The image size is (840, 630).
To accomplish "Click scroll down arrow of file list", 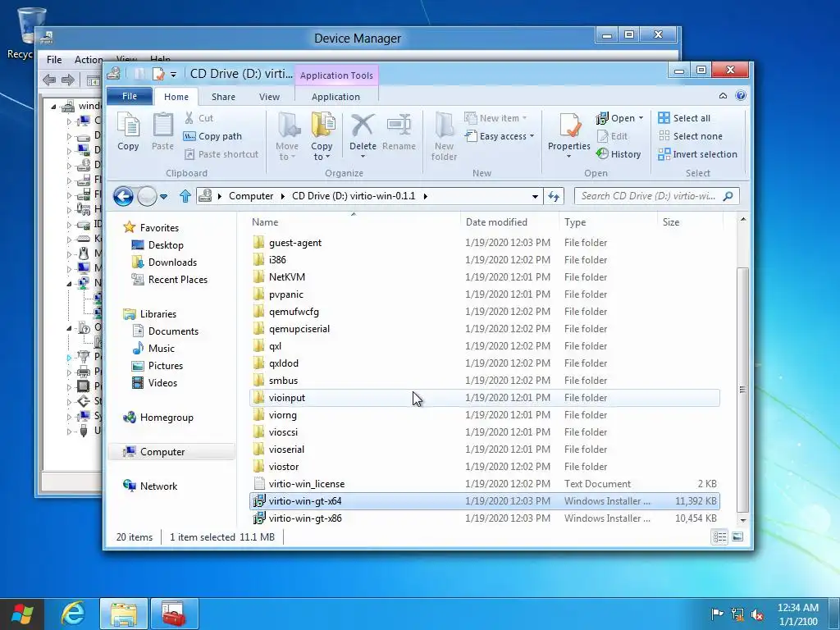I will pos(742,520).
